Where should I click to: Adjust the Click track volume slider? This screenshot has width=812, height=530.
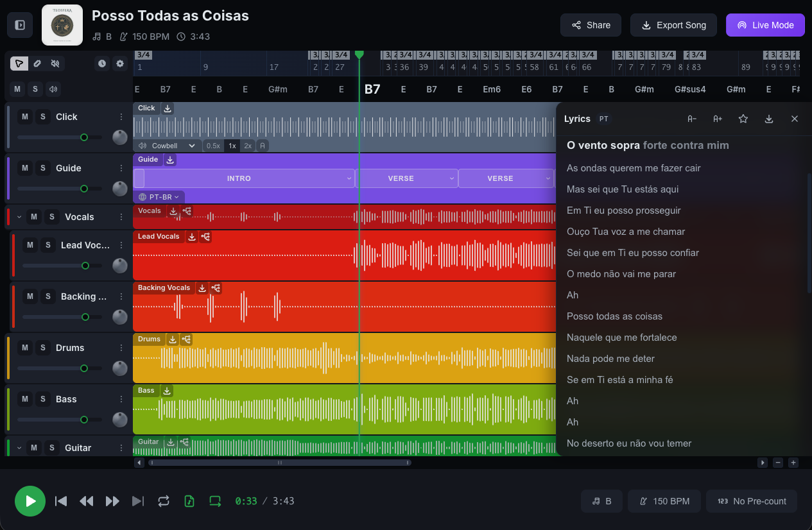[60, 137]
